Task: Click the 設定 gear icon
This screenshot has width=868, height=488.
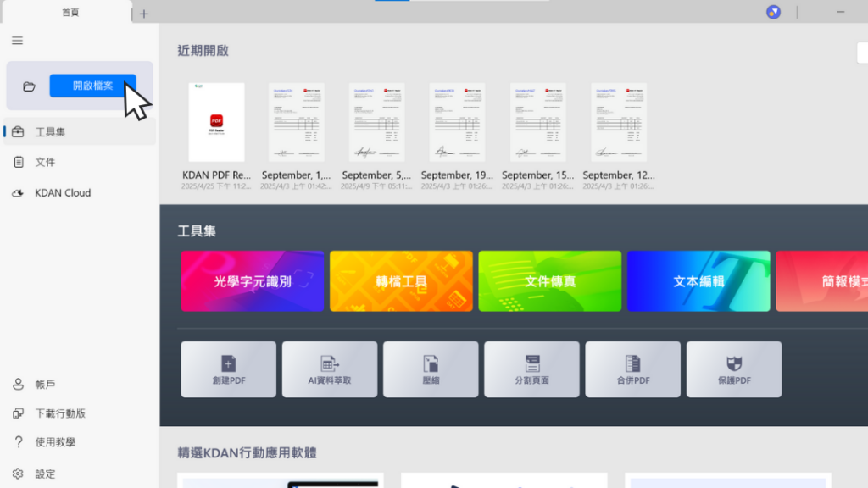Action: 18,474
